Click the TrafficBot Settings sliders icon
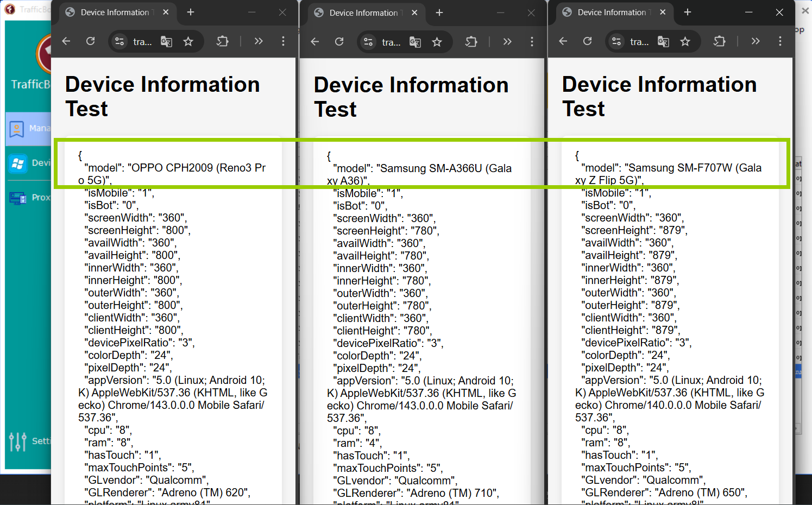The width and height of the screenshot is (812, 505). pos(17,441)
